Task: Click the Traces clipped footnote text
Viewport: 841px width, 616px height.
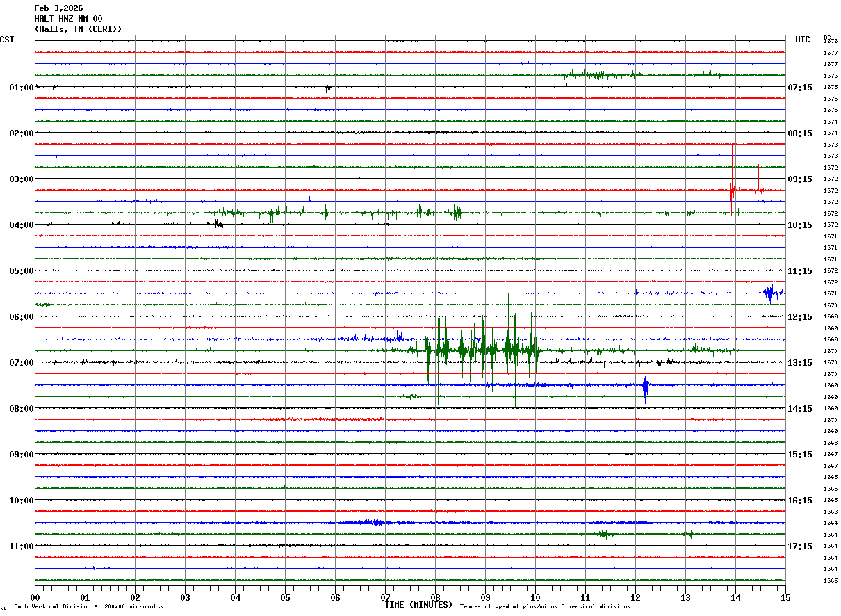Action: point(545,606)
